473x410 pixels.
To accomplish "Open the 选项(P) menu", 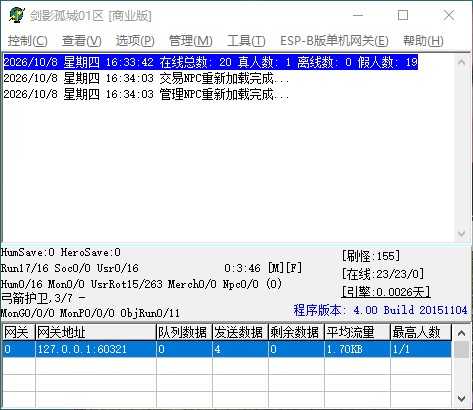I will [135, 41].
